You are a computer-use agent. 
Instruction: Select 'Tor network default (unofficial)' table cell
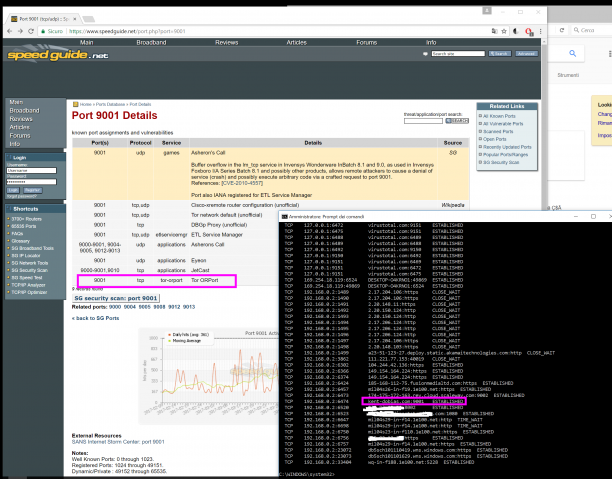(226, 215)
